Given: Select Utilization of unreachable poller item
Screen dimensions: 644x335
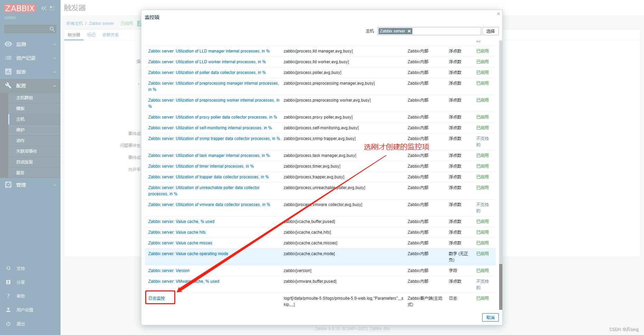Looking at the screenshot, I should point(204,191).
